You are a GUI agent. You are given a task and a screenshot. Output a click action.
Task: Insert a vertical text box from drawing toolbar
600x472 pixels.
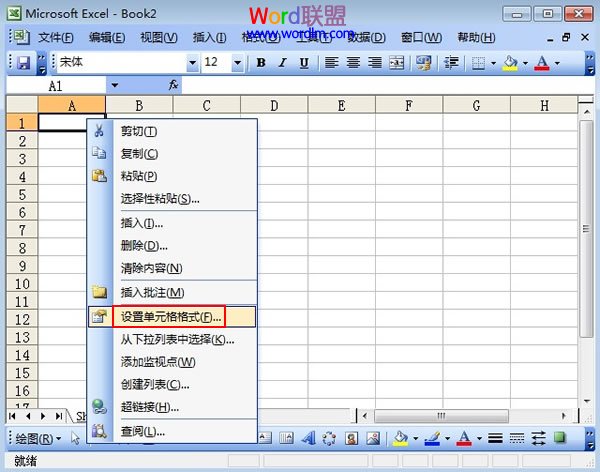286,438
